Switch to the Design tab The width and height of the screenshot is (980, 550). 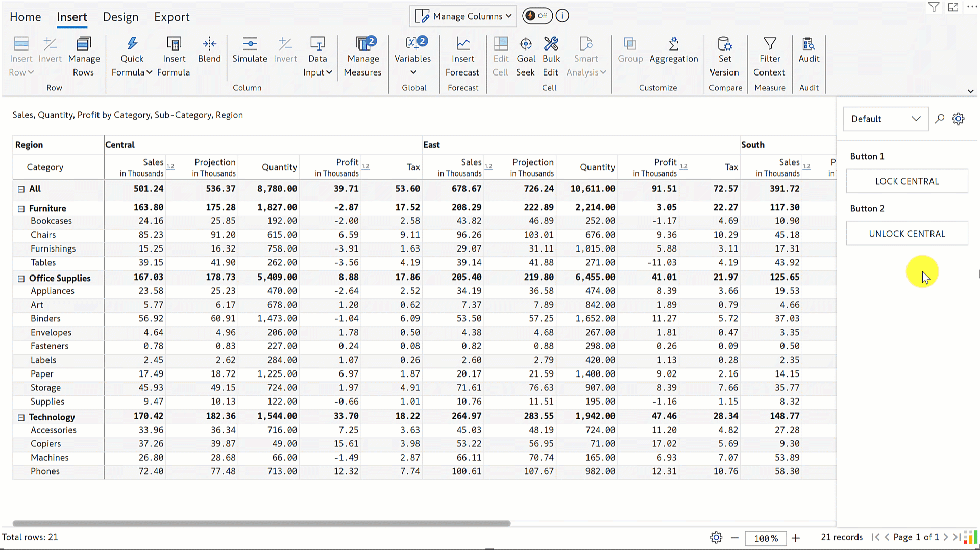[x=120, y=17]
